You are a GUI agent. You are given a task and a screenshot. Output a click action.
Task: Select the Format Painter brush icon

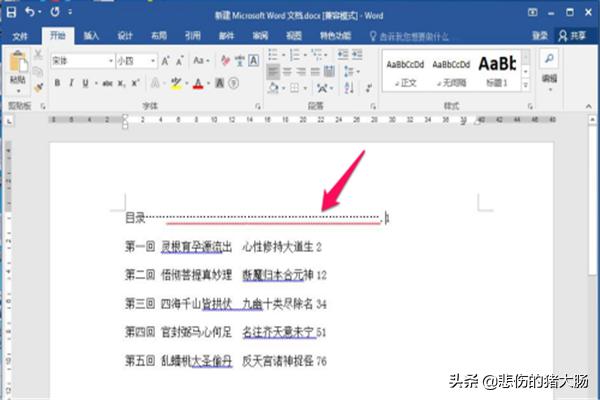pos(37,90)
